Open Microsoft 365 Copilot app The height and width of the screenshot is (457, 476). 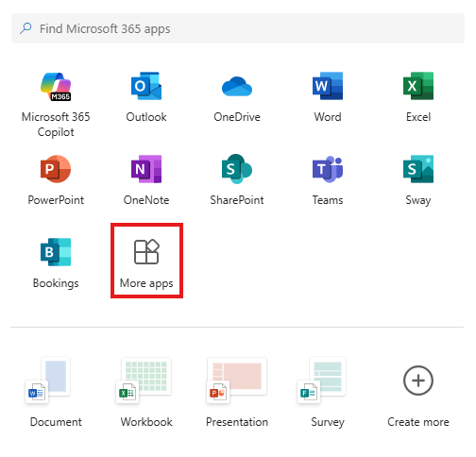[x=56, y=87]
